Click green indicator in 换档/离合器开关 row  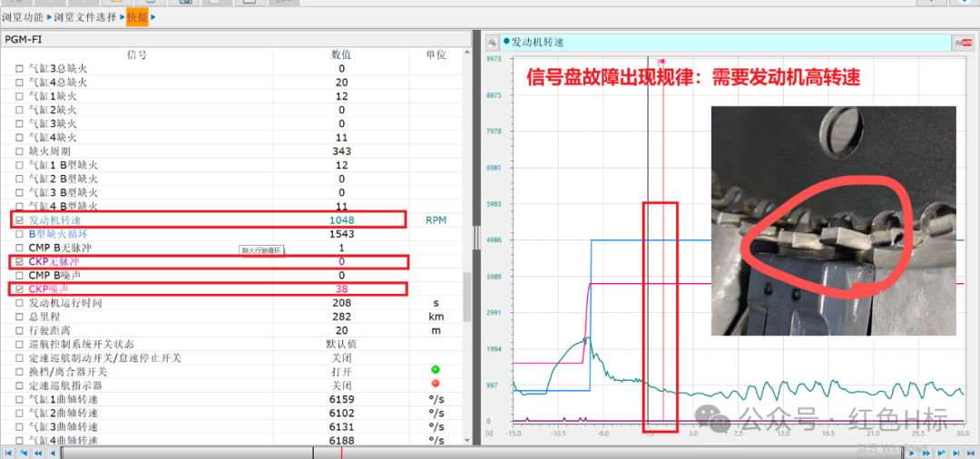(x=435, y=370)
